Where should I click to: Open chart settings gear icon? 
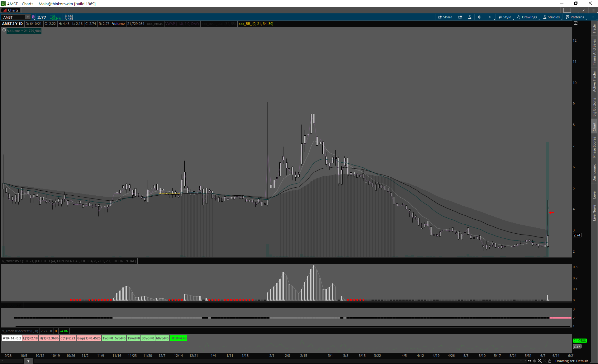pos(479,17)
